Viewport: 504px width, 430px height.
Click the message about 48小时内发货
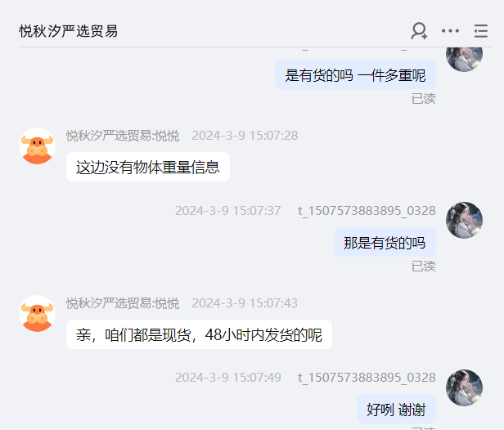[199, 334]
